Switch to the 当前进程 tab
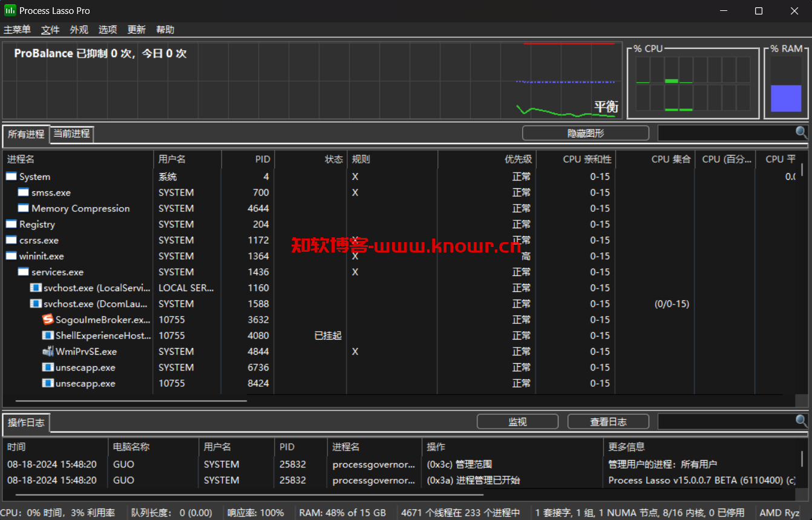 click(71, 133)
